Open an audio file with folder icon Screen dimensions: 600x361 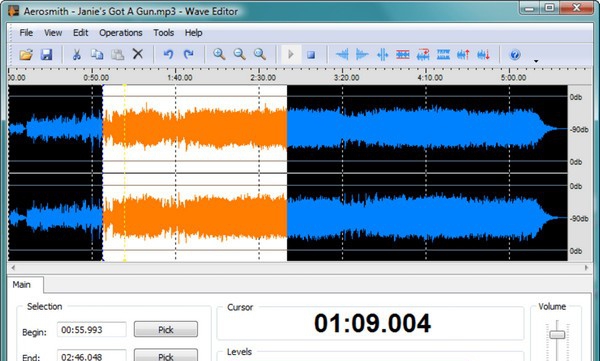tap(26, 54)
